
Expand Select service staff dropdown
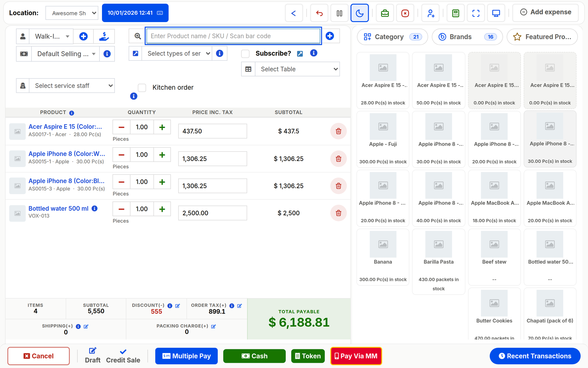coord(72,86)
